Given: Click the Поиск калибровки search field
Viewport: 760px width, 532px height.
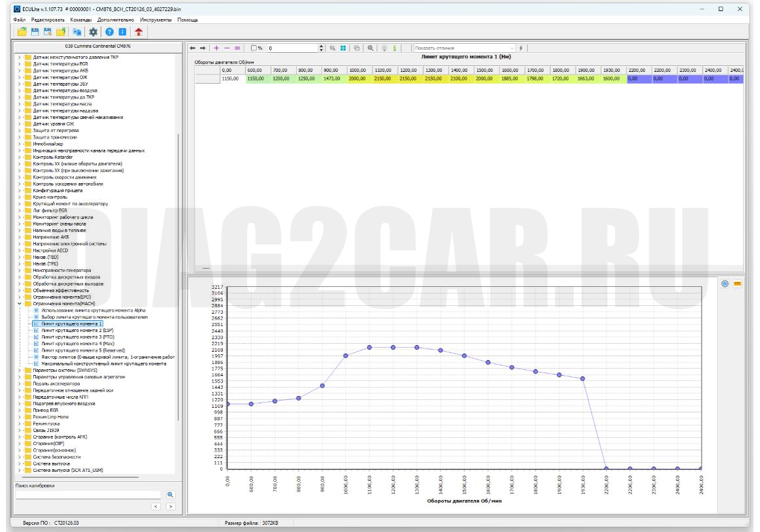Looking at the screenshot, I should pos(88,495).
